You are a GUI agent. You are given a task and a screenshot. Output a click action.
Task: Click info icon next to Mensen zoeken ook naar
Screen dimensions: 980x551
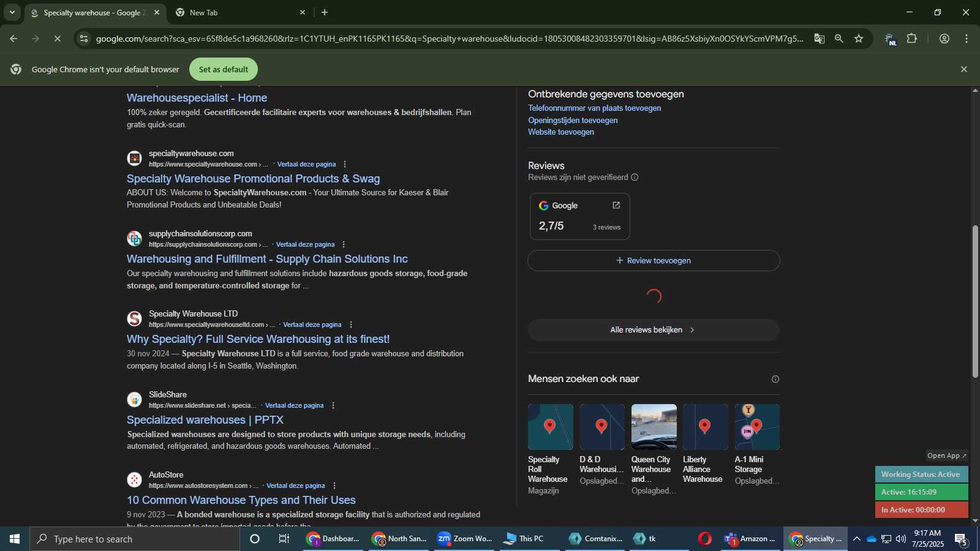click(x=775, y=379)
